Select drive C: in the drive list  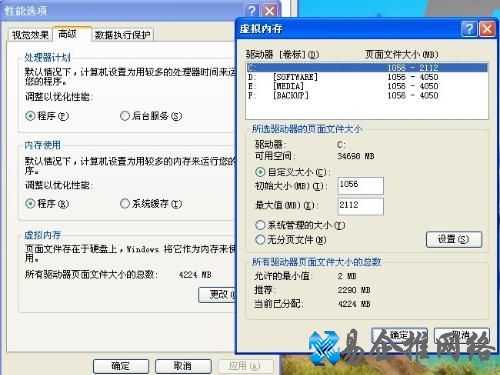click(367, 68)
